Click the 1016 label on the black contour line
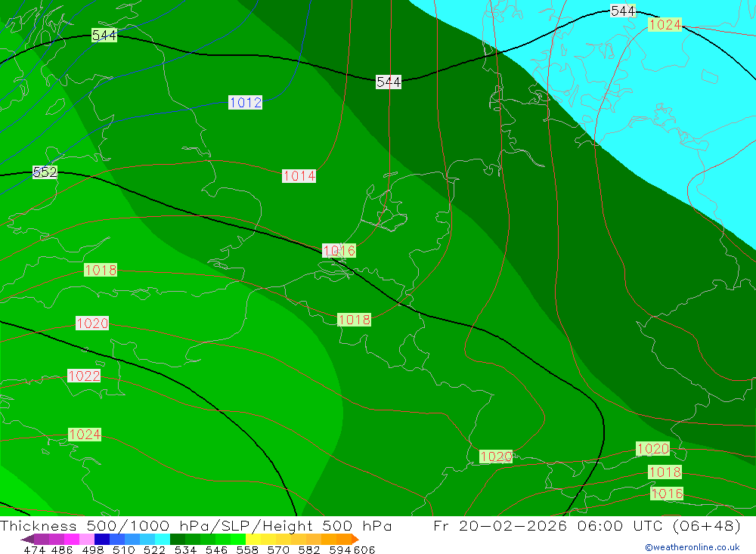756x554 pixels. click(339, 251)
